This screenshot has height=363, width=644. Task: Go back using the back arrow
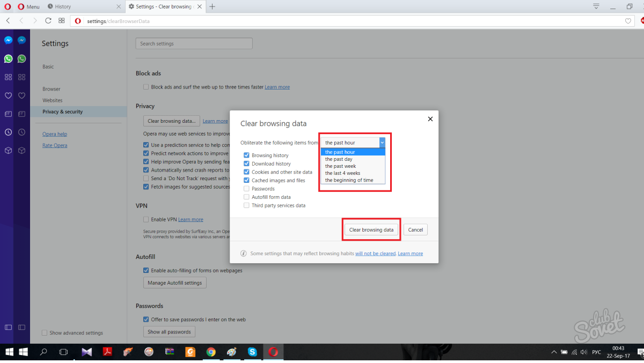tap(8, 21)
